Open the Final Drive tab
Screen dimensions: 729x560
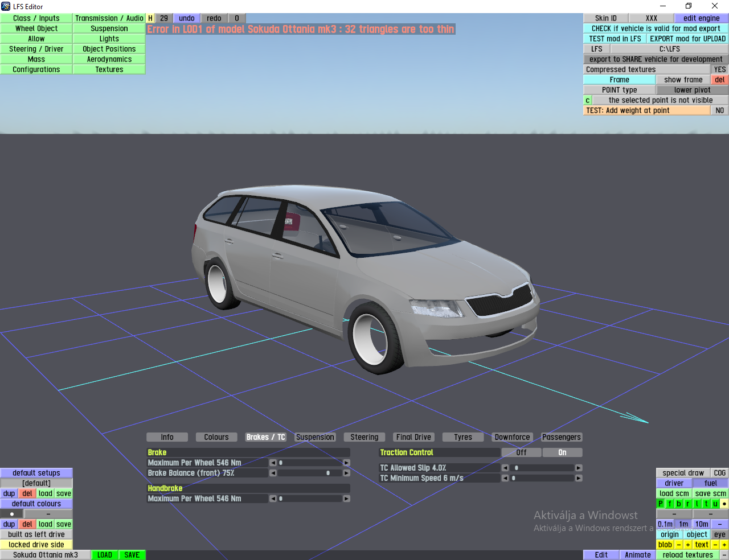point(413,437)
